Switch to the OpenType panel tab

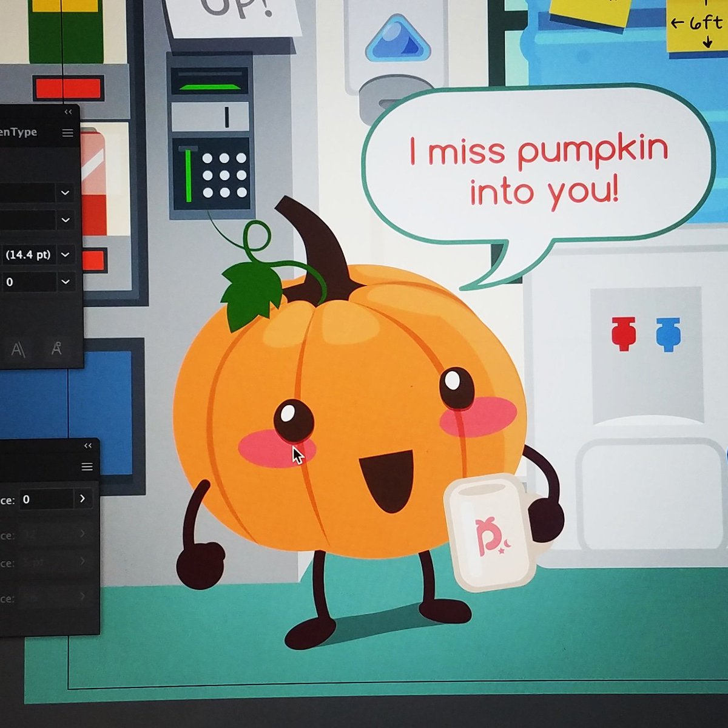(x=18, y=132)
